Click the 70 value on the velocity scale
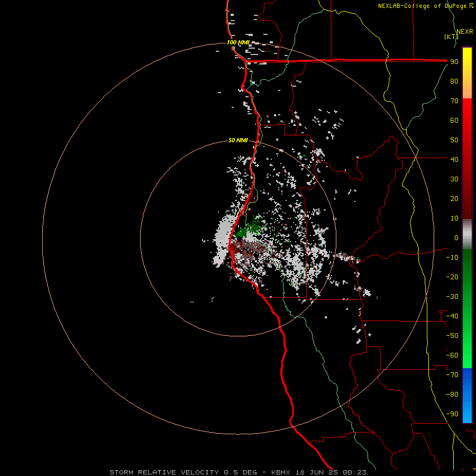 pyautogui.click(x=454, y=101)
